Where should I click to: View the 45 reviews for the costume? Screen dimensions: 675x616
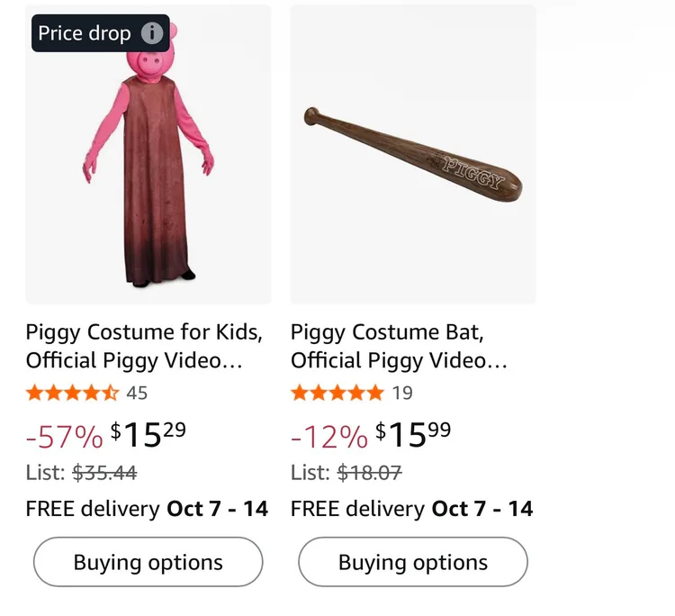click(x=137, y=393)
